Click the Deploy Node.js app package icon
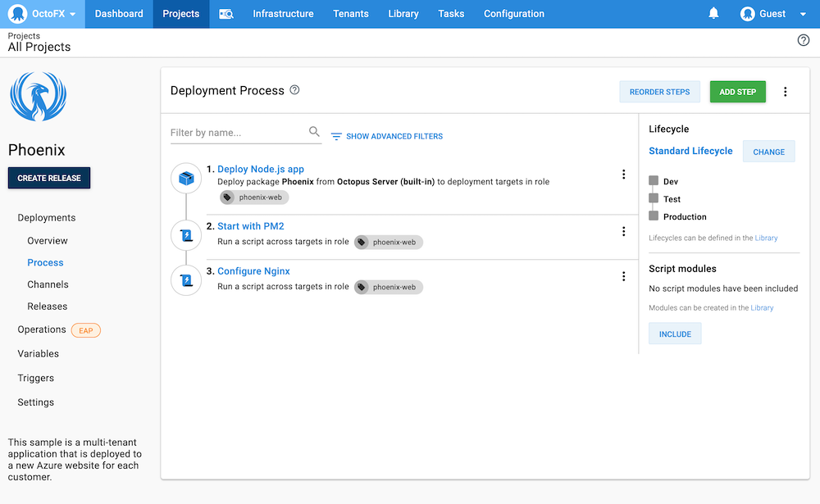820x504 pixels. [186, 178]
